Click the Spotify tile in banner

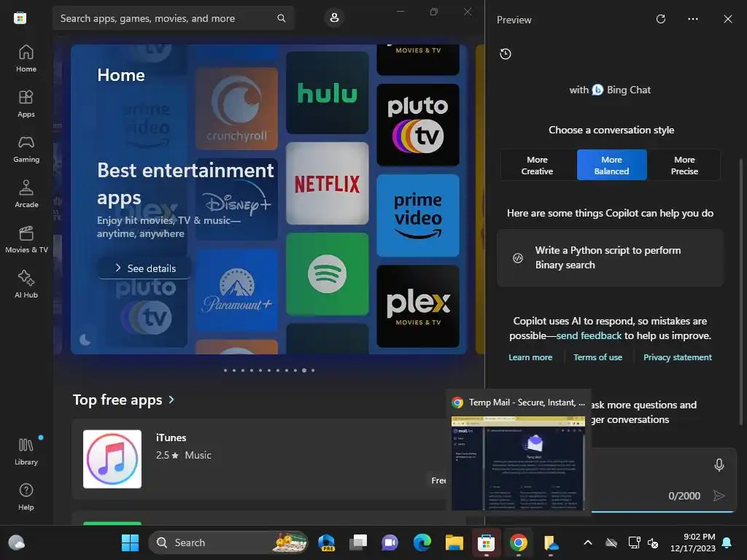328,274
